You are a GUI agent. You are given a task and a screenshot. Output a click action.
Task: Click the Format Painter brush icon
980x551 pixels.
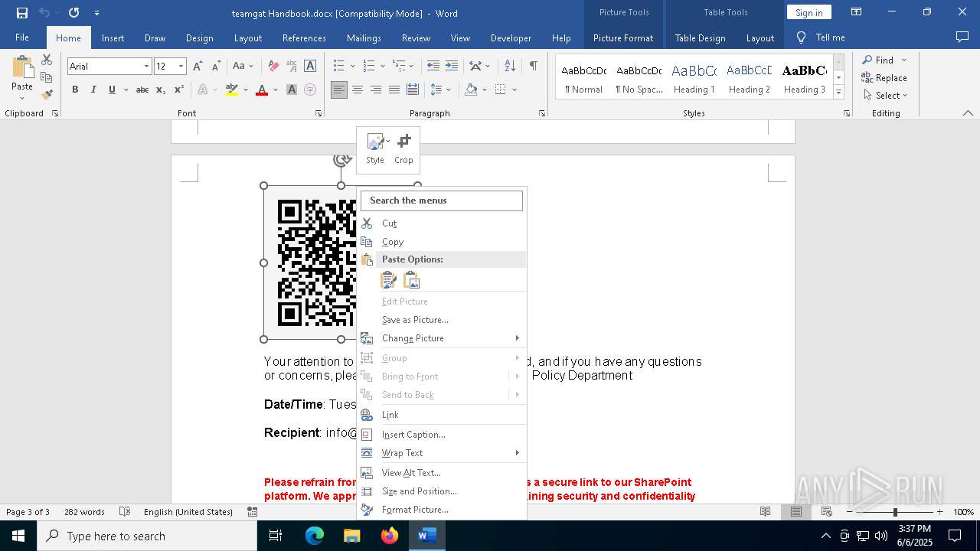coord(47,95)
